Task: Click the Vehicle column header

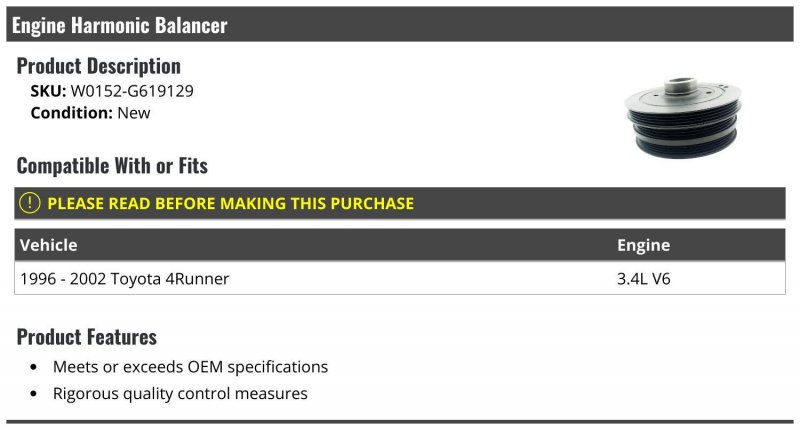Action: point(49,245)
